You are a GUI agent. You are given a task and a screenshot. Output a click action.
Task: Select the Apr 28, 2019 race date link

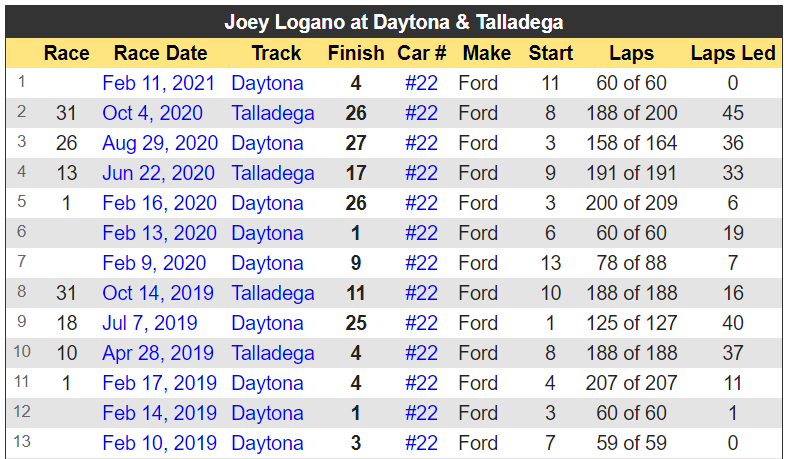[x=158, y=353]
